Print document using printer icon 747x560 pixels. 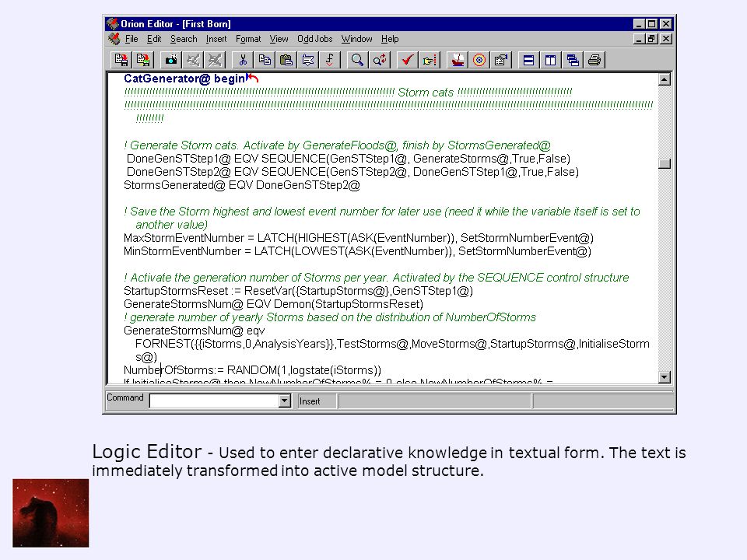point(594,60)
